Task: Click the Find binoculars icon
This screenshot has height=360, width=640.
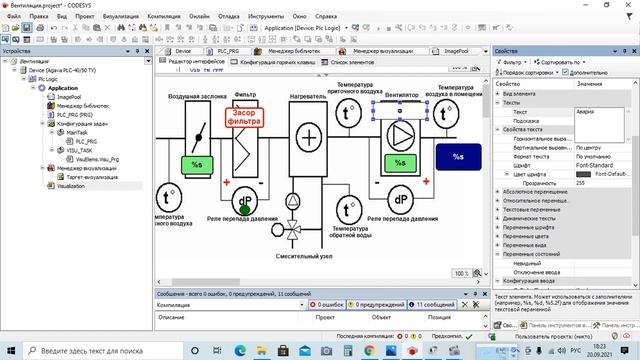Action: pyautogui.click(x=121, y=28)
